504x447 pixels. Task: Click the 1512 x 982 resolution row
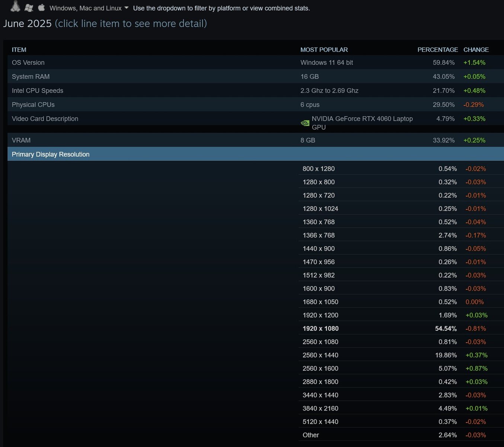click(401, 275)
